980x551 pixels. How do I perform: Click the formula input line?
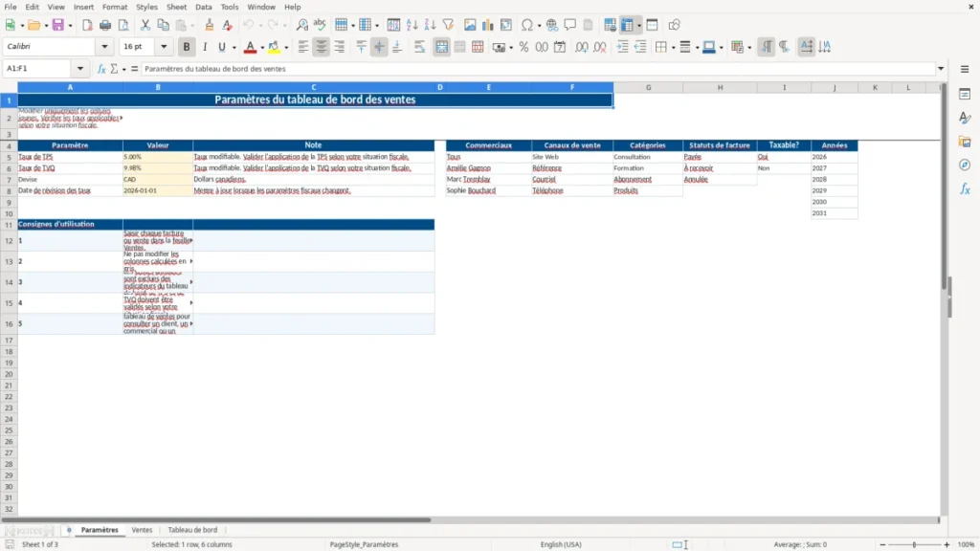[538, 69]
